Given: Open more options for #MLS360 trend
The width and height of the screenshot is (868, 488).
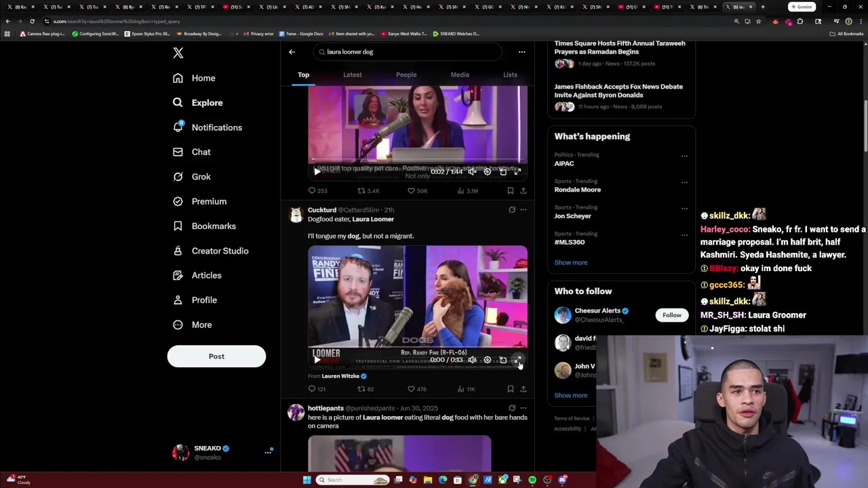Looking at the screenshot, I should (x=684, y=235).
